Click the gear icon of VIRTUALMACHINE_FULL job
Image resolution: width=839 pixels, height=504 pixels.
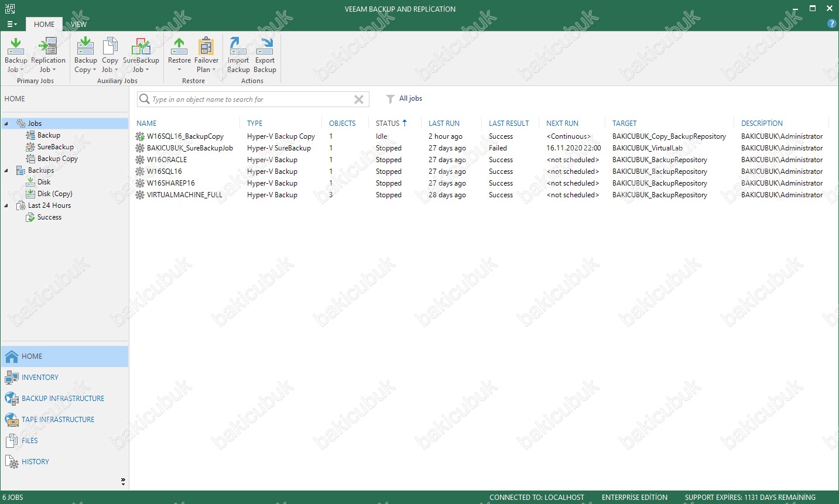click(x=140, y=195)
